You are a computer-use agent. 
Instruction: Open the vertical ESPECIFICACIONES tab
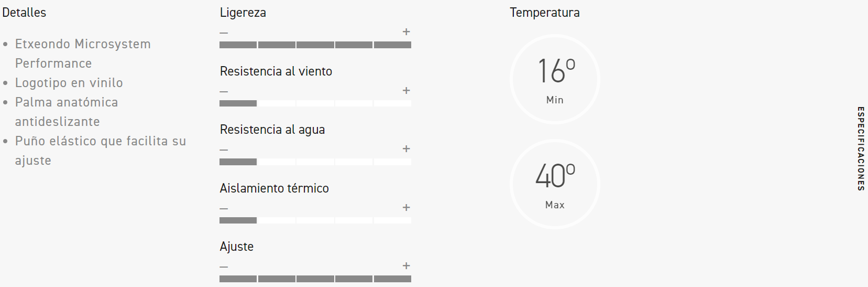pyautogui.click(x=860, y=148)
